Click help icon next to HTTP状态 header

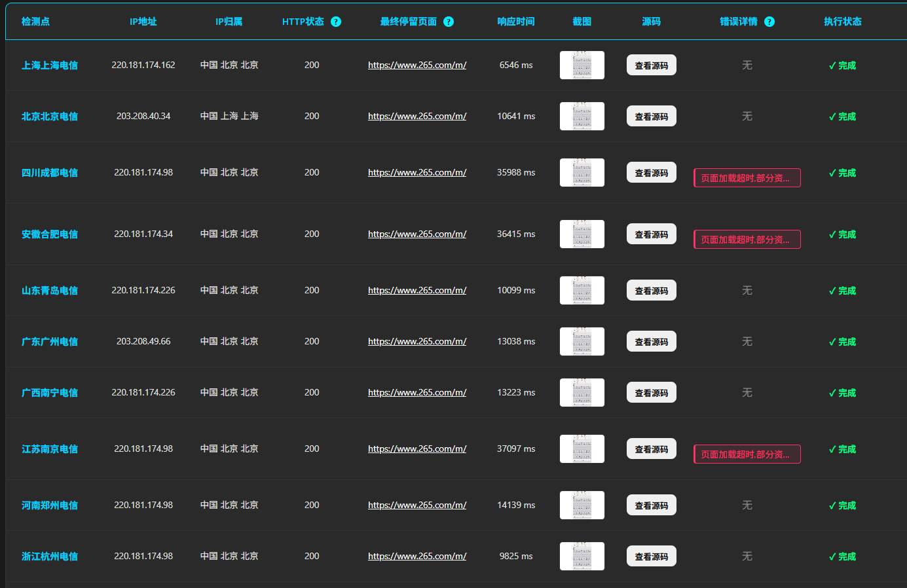pyautogui.click(x=336, y=22)
